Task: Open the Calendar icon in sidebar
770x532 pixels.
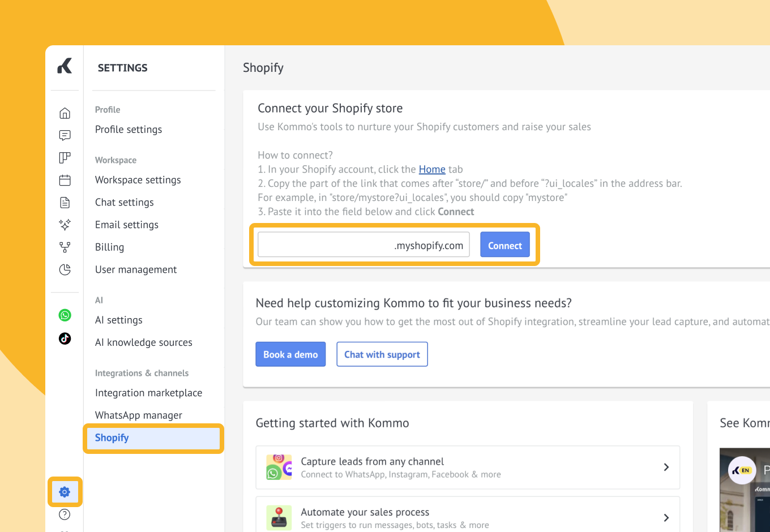Action: (65, 180)
